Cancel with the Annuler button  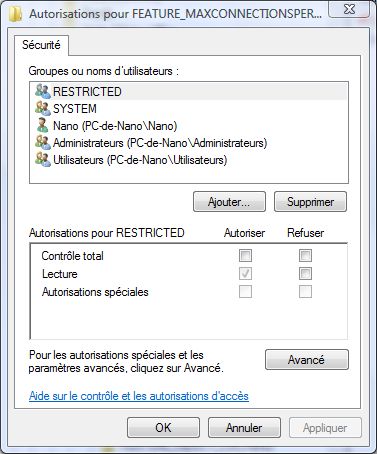(244, 428)
